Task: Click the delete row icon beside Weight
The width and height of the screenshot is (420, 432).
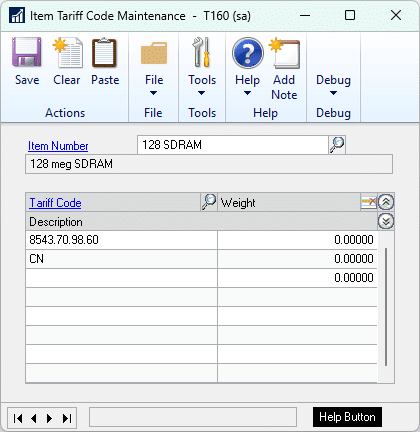Action: click(x=369, y=202)
